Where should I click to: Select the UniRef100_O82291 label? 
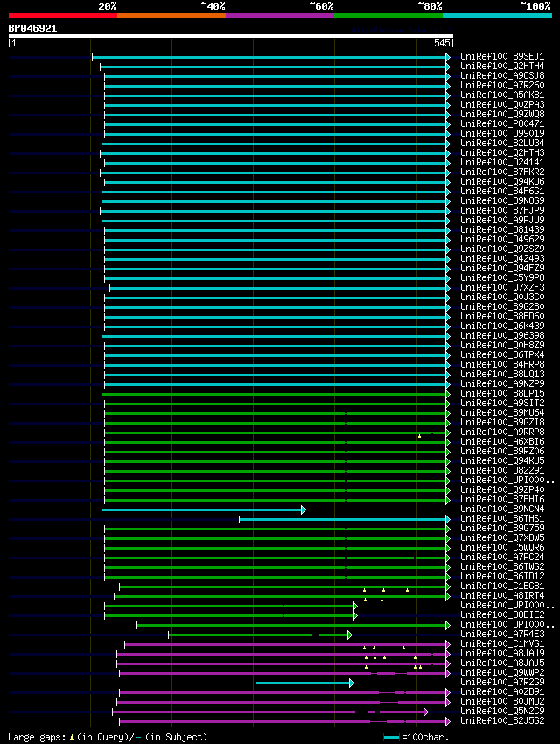pos(502,470)
